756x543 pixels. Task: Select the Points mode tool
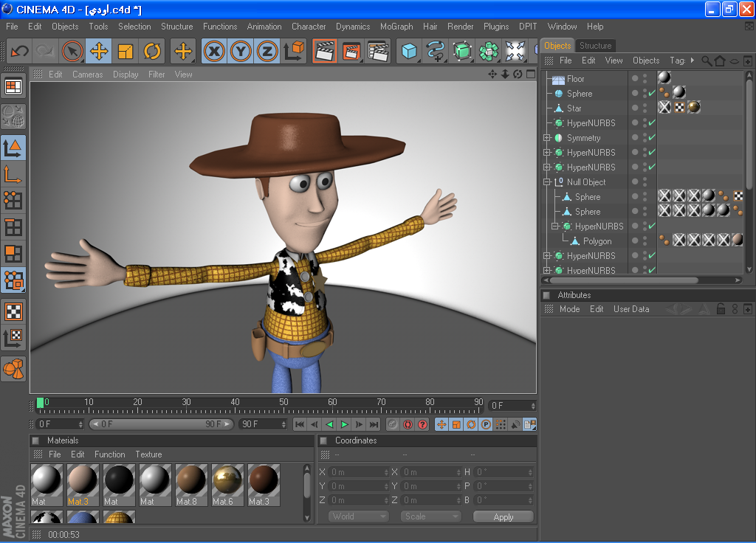point(13,201)
